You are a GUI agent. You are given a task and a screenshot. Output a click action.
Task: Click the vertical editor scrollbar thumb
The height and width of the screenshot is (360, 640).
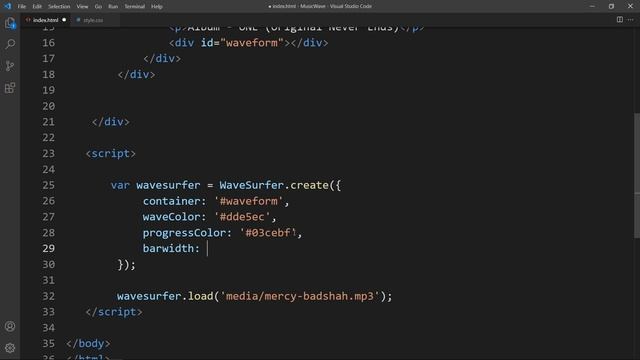[x=637, y=176]
